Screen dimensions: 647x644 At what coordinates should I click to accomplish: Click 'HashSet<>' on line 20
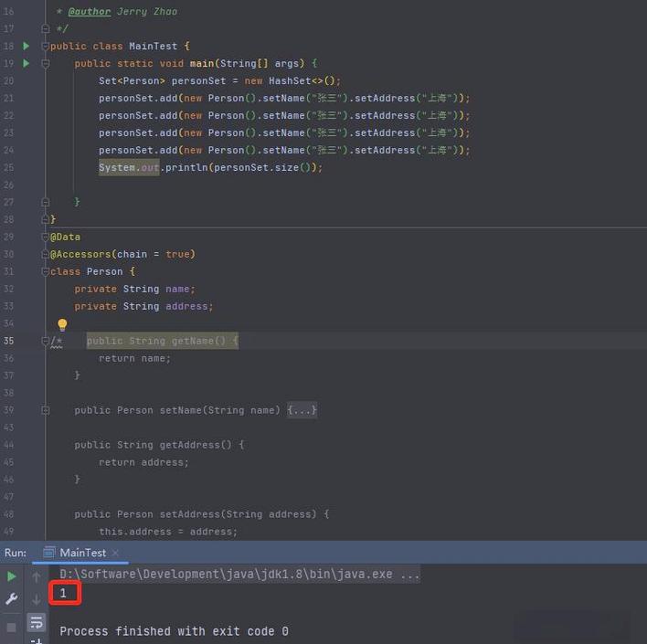(x=296, y=80)
